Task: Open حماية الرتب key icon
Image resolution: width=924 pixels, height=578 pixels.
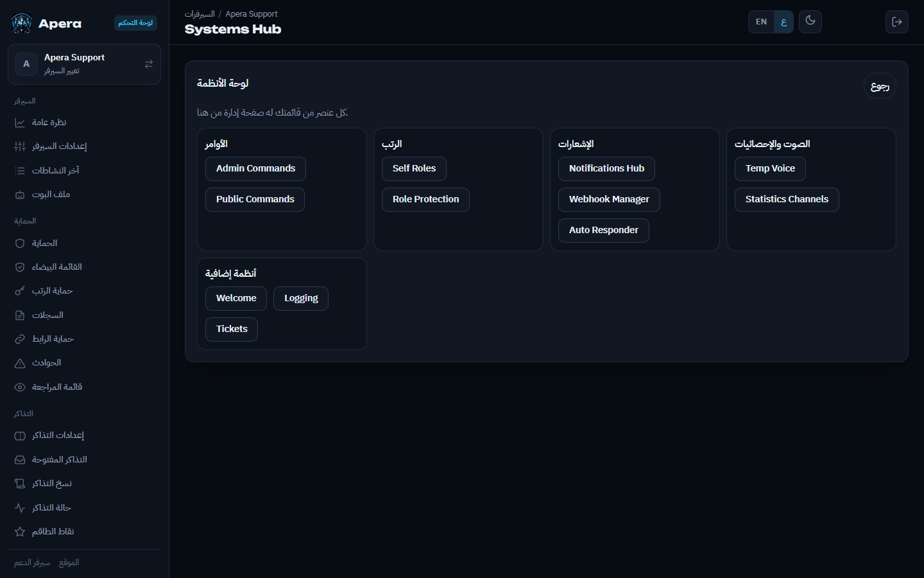Action: (20, 291)
